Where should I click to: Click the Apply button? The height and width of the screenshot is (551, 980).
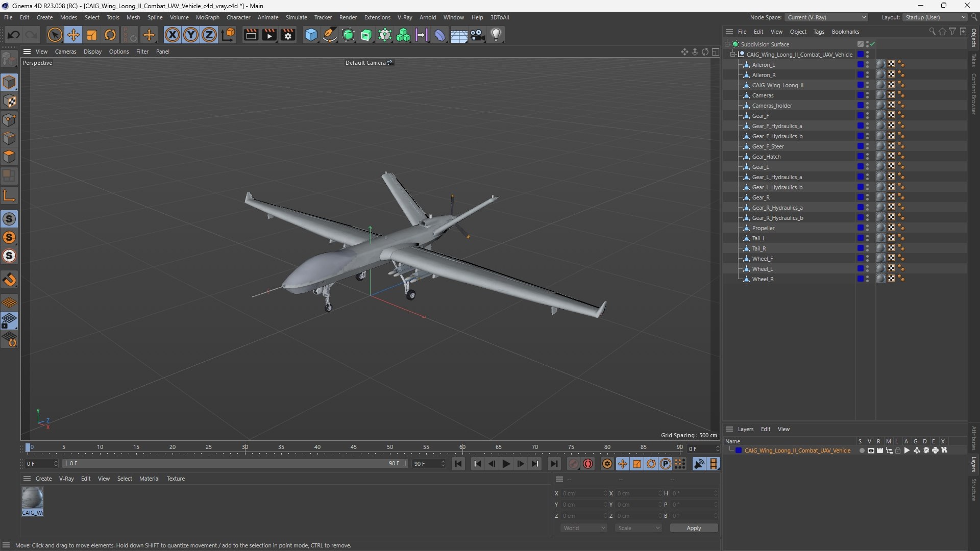[694, 528]
